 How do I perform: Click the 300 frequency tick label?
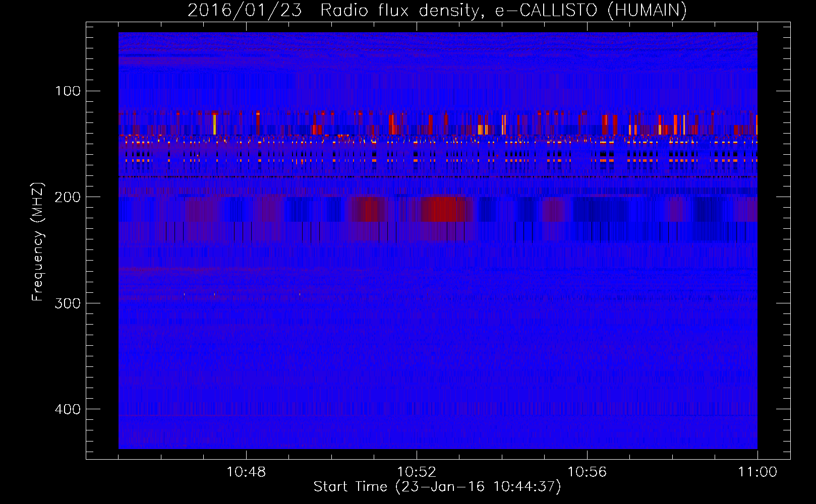[x=68, y=303]
